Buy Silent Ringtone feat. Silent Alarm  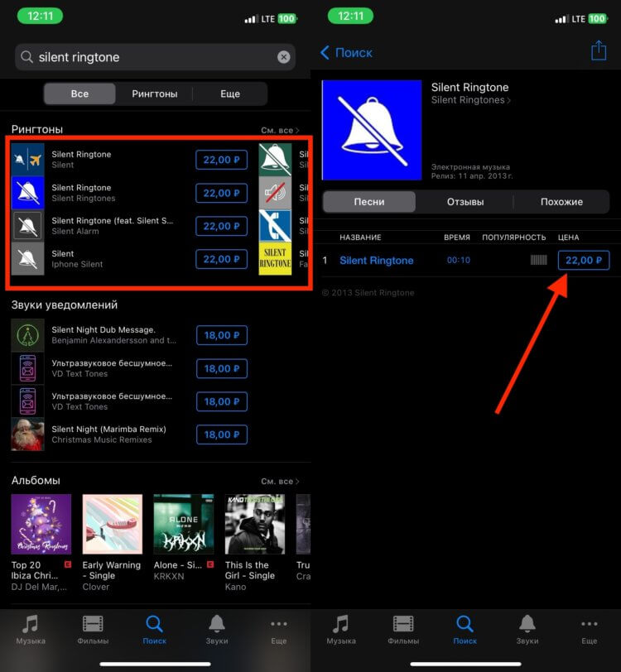tap(221, 226)
